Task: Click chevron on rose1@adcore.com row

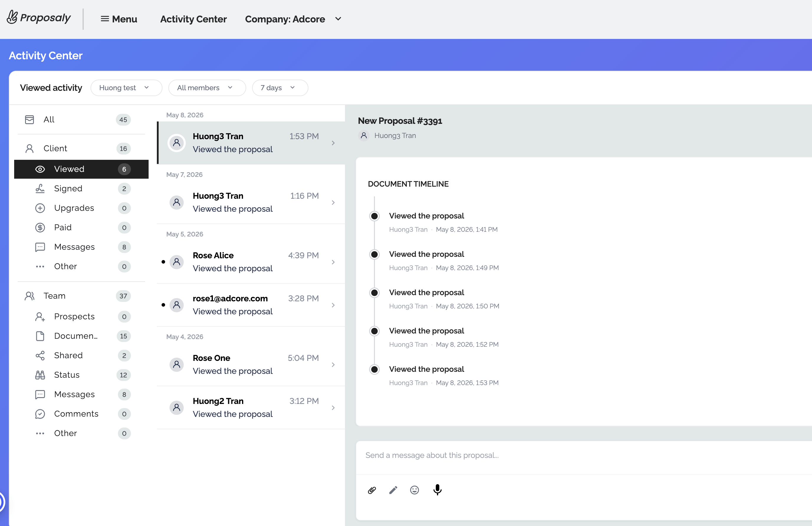Action: pyautogui.click(x=333, y=305)
